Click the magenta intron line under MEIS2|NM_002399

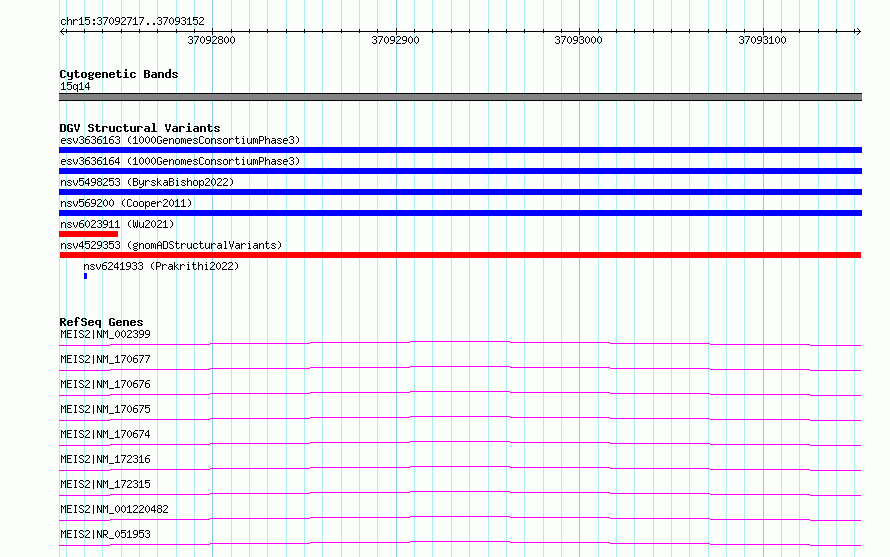click(x=460, y=342)
